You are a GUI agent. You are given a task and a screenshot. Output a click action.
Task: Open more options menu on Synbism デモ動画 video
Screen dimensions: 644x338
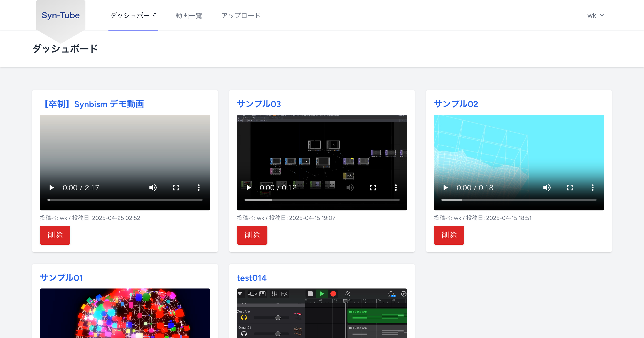click(x=199, y=188)
